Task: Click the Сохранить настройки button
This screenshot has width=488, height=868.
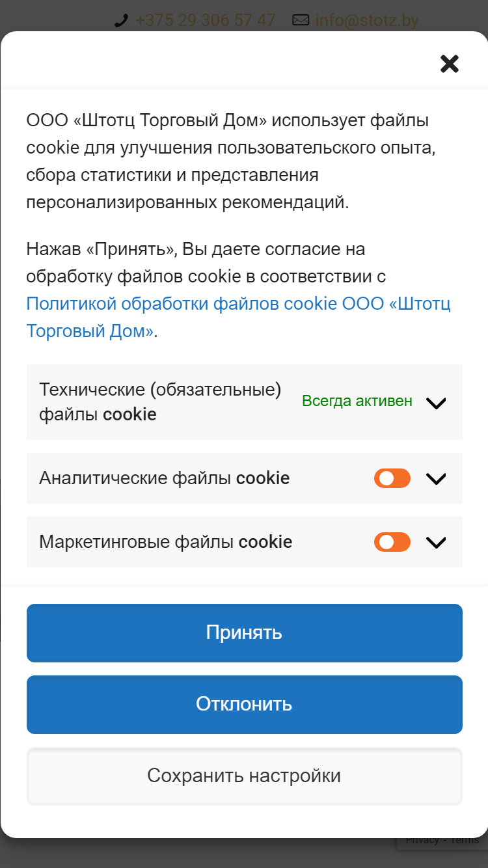Action: [x=245, y=776]
